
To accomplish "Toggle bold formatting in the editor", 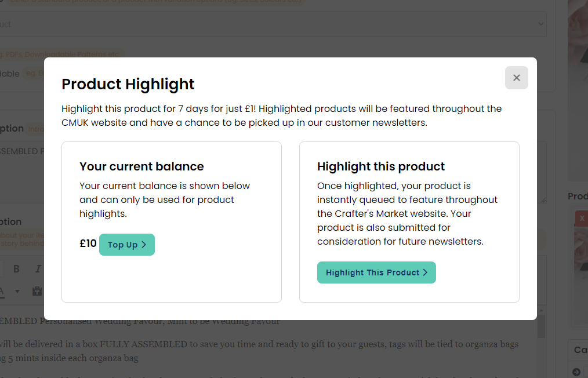I will pyautogui.click(x=16, y=269).
